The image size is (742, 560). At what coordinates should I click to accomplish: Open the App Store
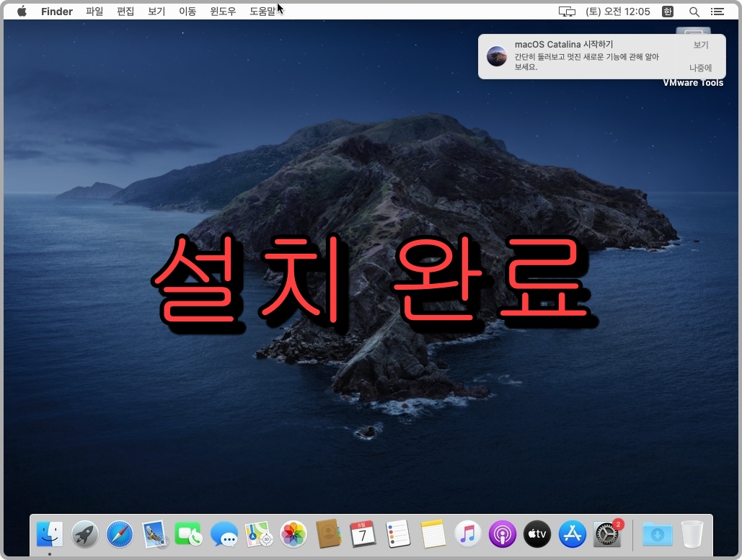572,534
